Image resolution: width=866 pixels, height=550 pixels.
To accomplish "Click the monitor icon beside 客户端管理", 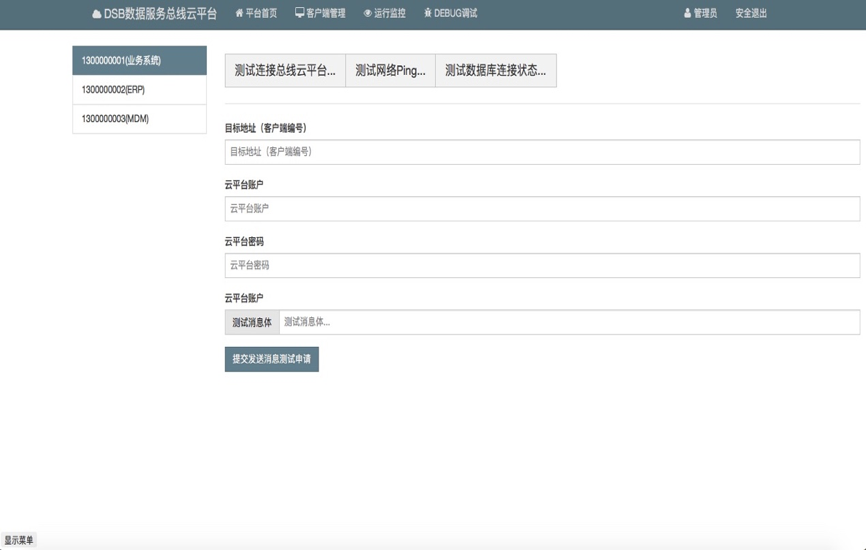I will pyautogui.click(x=299, y=13).
